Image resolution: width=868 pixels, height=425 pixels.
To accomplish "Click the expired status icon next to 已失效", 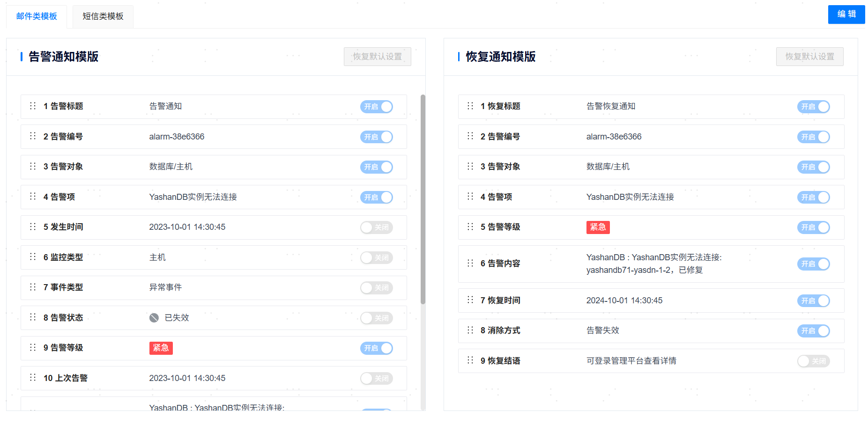I will [154, 317].
